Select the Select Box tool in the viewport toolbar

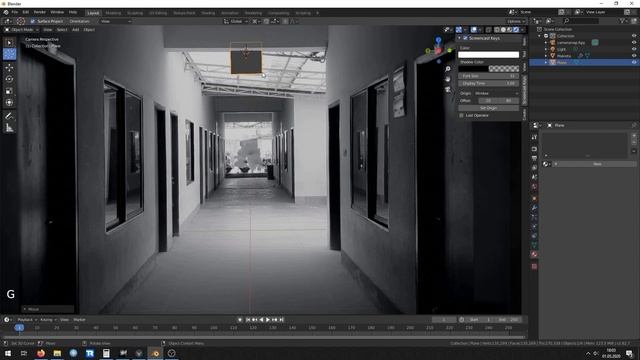[x=9, y=43]
